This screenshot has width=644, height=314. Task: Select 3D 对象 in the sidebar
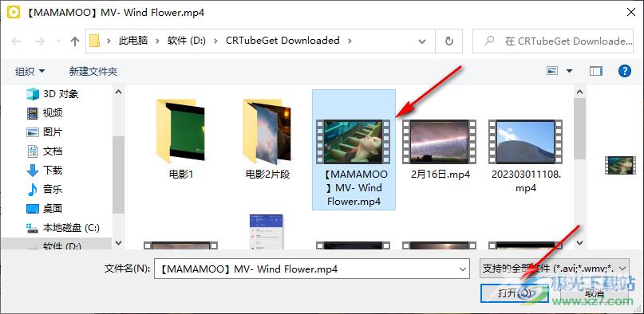52,94
